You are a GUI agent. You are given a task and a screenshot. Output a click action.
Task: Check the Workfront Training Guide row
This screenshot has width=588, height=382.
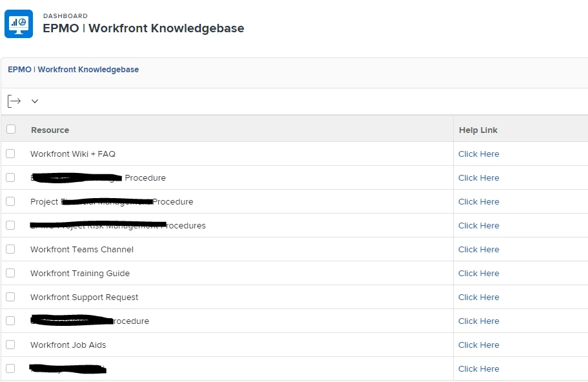tap(10, 273)
